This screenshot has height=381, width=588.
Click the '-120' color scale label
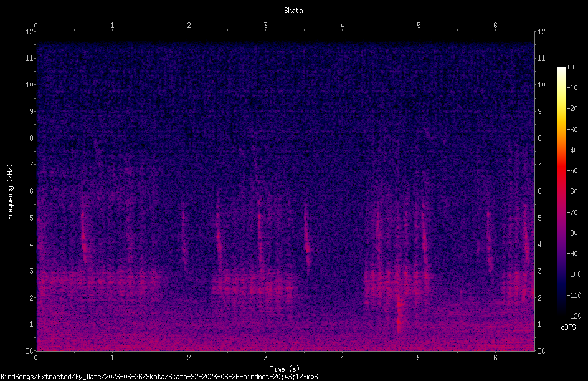(x=574, y=316)
